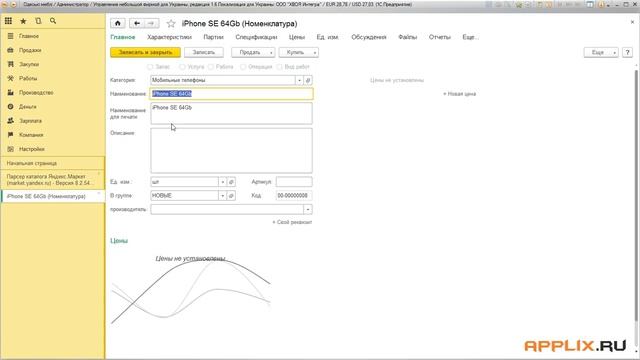
Task: Switch to Начальная страница open window
Action: [53, 163]
